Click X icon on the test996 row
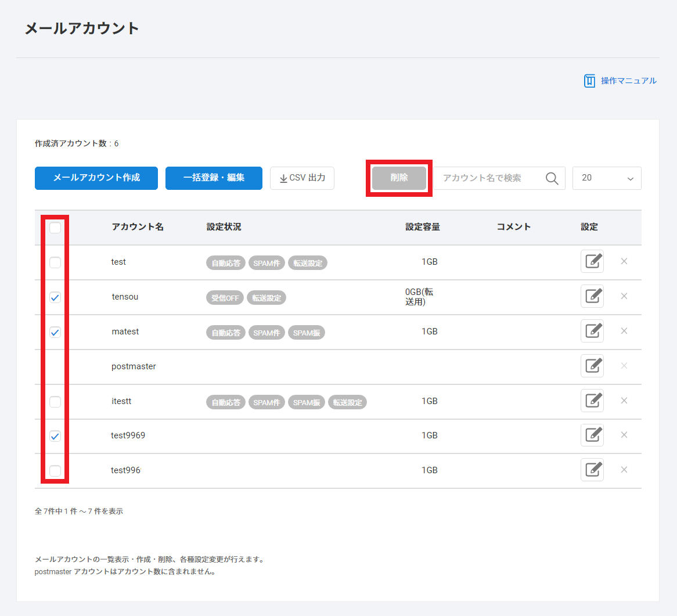677x616 pixels. pyautogui.click(x=624, y=470)
